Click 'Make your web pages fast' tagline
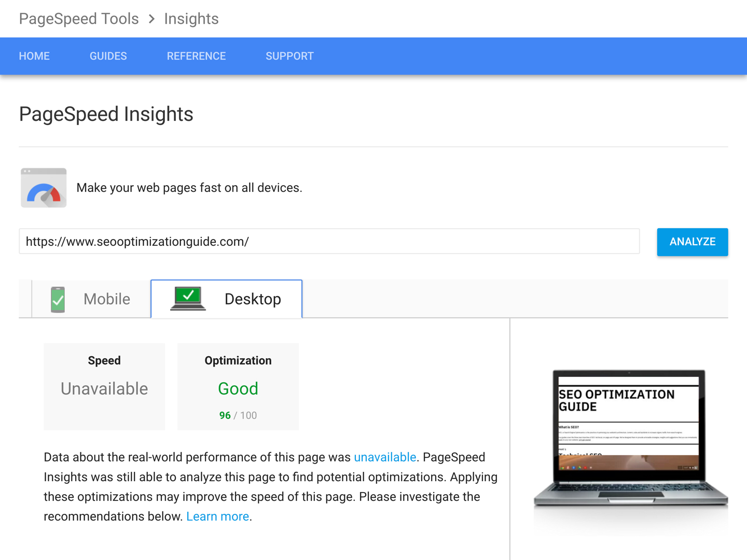This screenshot has height=560, width=747. pyautogui.click(x=189, y=188)
